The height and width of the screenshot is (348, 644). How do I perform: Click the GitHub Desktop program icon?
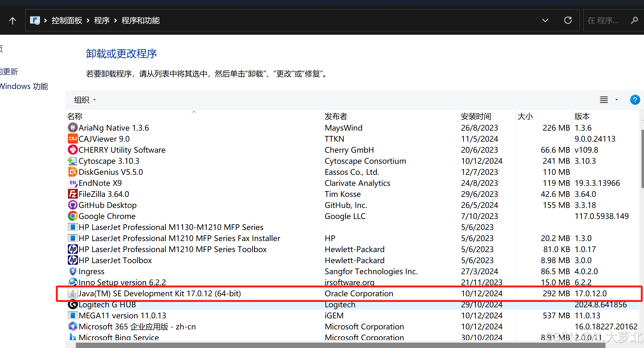[73, 205]
